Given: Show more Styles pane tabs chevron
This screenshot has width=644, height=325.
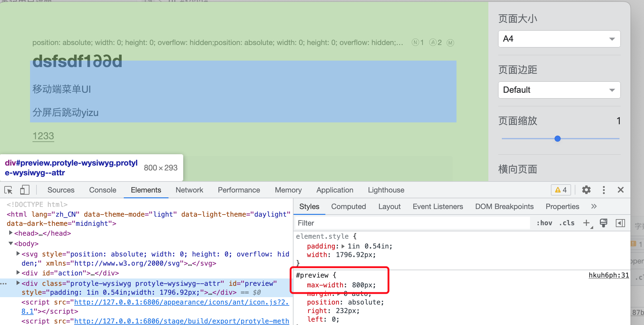Looking at the screenshot, I should [x=594, y=206].
